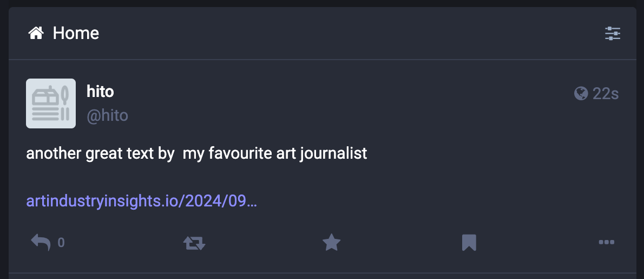Click the reply count 0
644x279 pixels.
tap(61, 243)
